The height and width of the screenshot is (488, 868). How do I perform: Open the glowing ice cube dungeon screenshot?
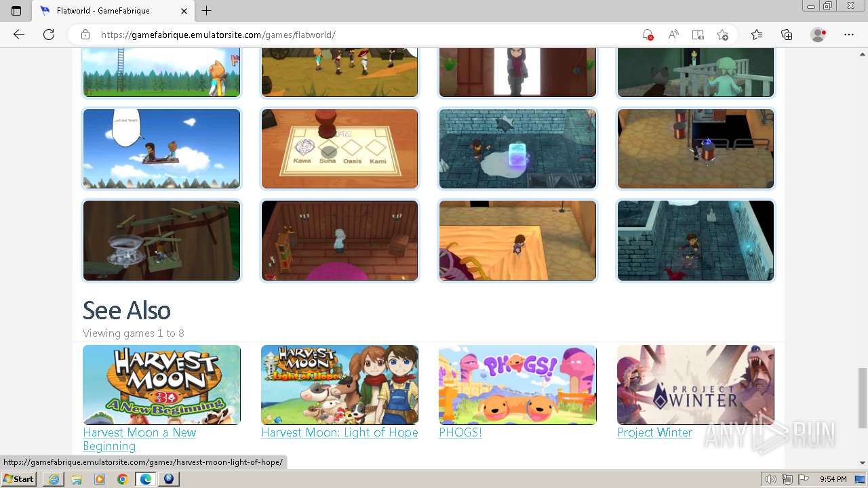point(517,148)
